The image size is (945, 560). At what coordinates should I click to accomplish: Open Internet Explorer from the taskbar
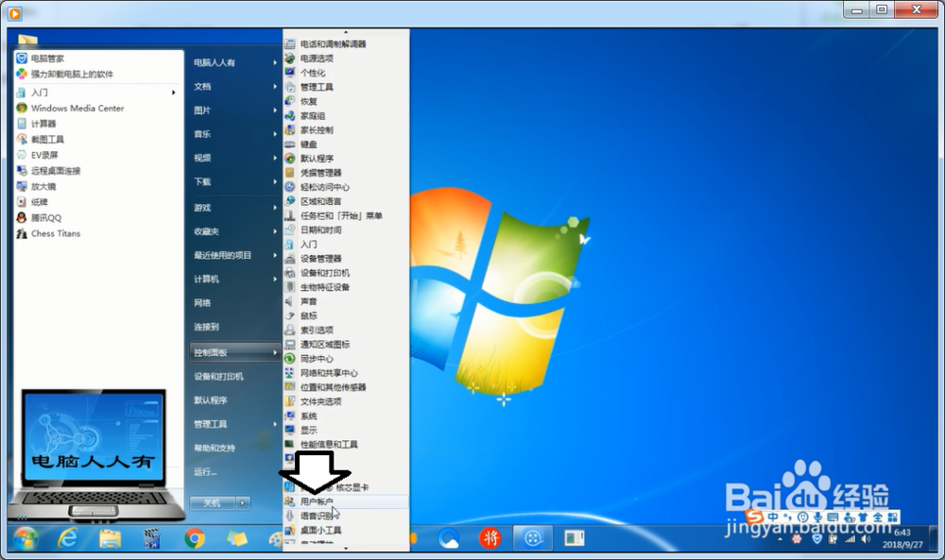tap(67, 538)
